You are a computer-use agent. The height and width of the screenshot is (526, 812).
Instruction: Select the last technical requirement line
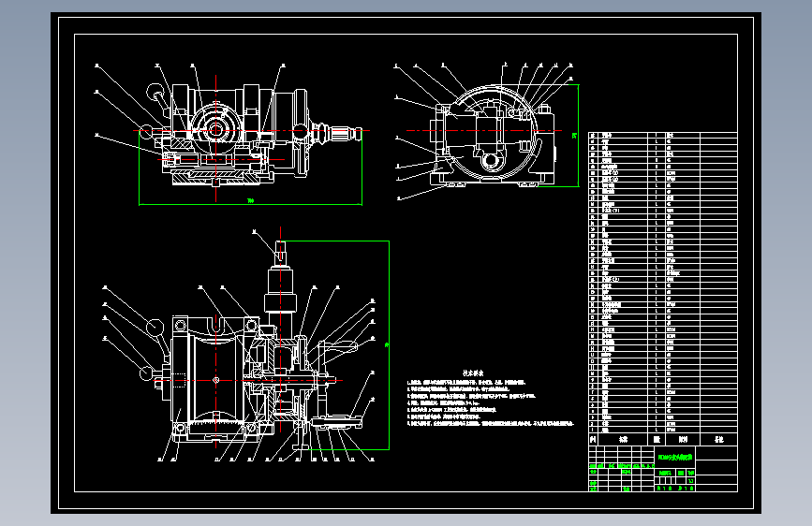coord(491,423)
